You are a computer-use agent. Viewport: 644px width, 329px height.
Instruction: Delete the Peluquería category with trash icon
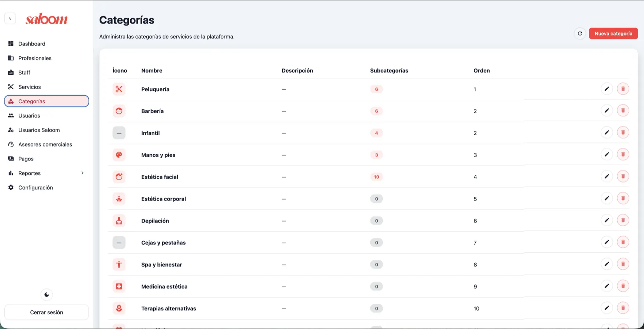point(623,89)
